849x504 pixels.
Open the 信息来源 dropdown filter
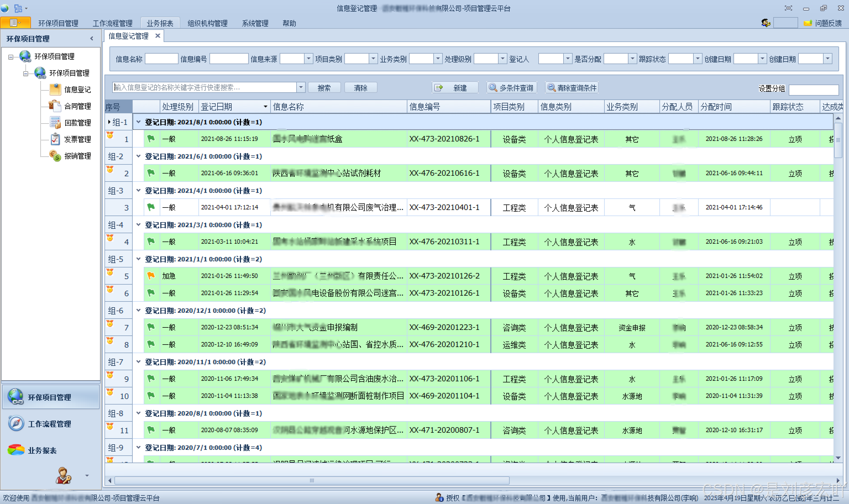tap(308, 59)
